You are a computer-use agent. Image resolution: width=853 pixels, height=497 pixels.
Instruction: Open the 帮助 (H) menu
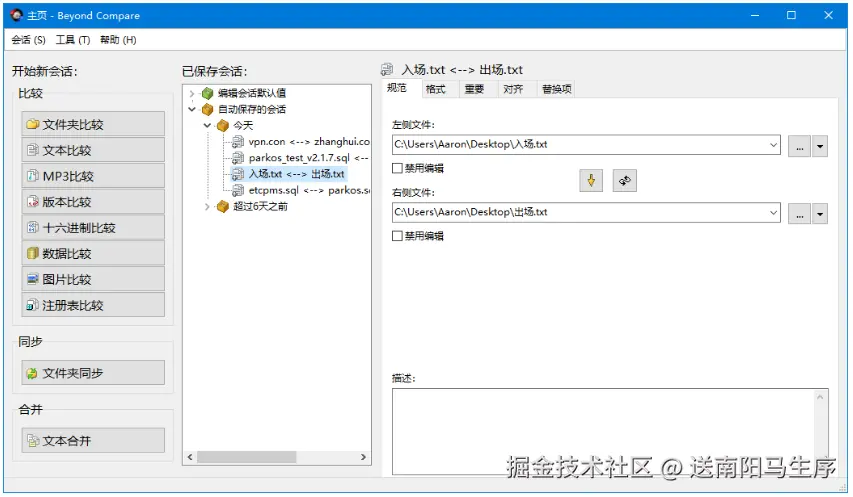118,40
